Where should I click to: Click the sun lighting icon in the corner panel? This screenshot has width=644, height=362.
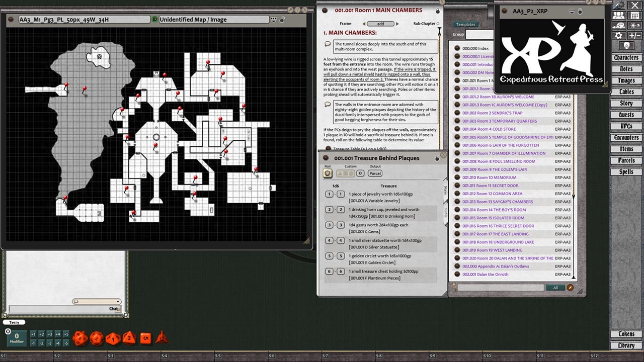[634, 25]
